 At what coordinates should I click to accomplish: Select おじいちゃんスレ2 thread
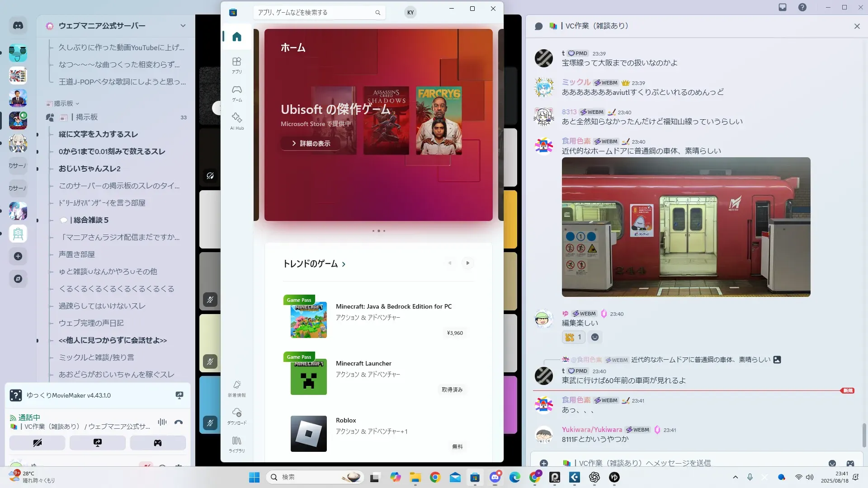pos(90,169)
